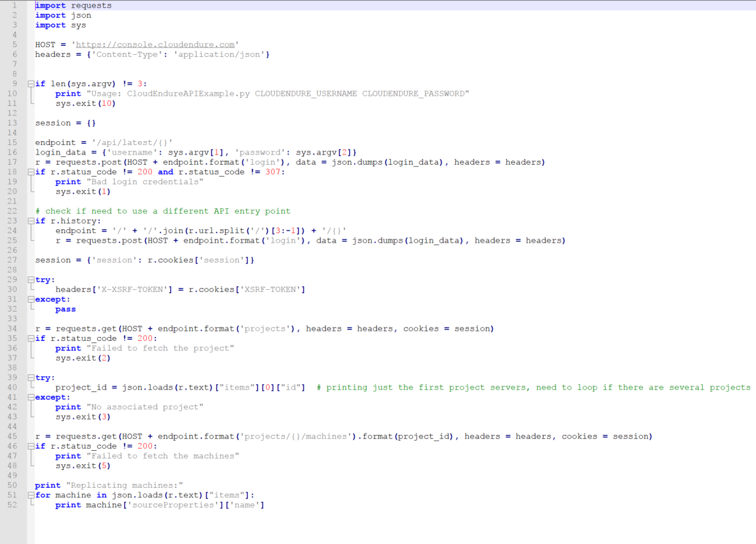This screenshot has width=756, height=544.
Task: Click 'Failed to fetch the machines' string
Action: pos(163,457)
